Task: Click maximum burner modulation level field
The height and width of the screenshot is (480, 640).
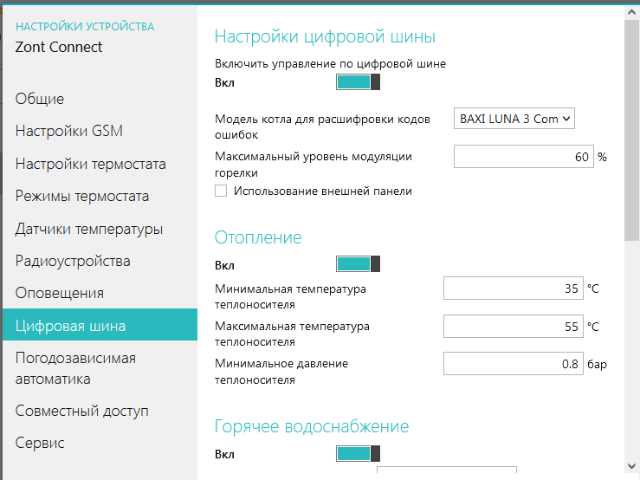Action: click(x=523, y=157)
